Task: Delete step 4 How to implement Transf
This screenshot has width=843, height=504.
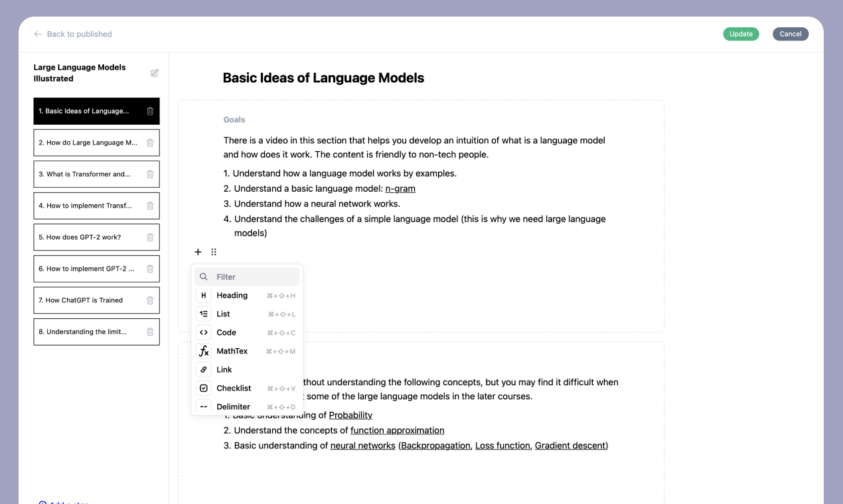Action: pyautogui.click(x=150, y=206)
